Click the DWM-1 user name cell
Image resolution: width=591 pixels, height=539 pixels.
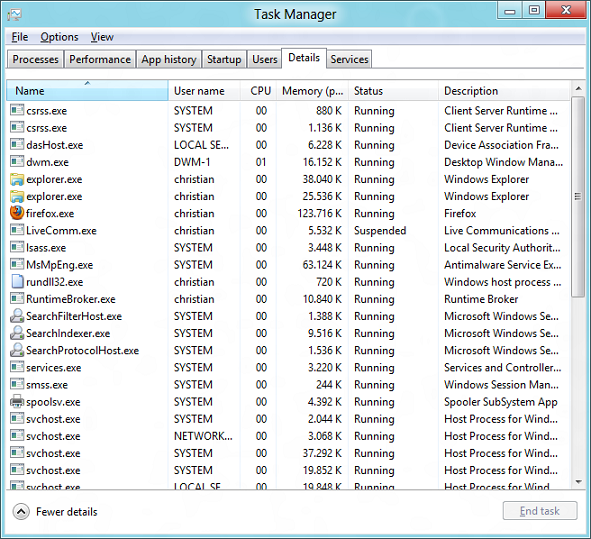[192, 162]
